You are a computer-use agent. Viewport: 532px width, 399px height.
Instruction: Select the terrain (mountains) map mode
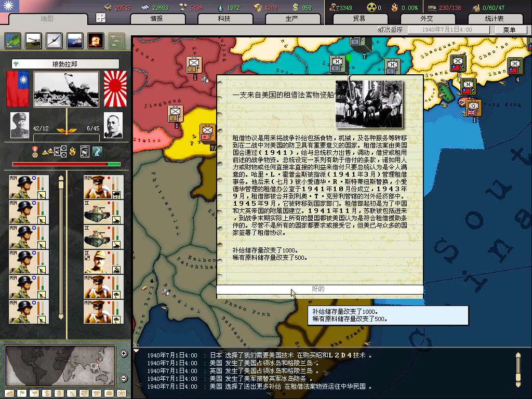9,394
